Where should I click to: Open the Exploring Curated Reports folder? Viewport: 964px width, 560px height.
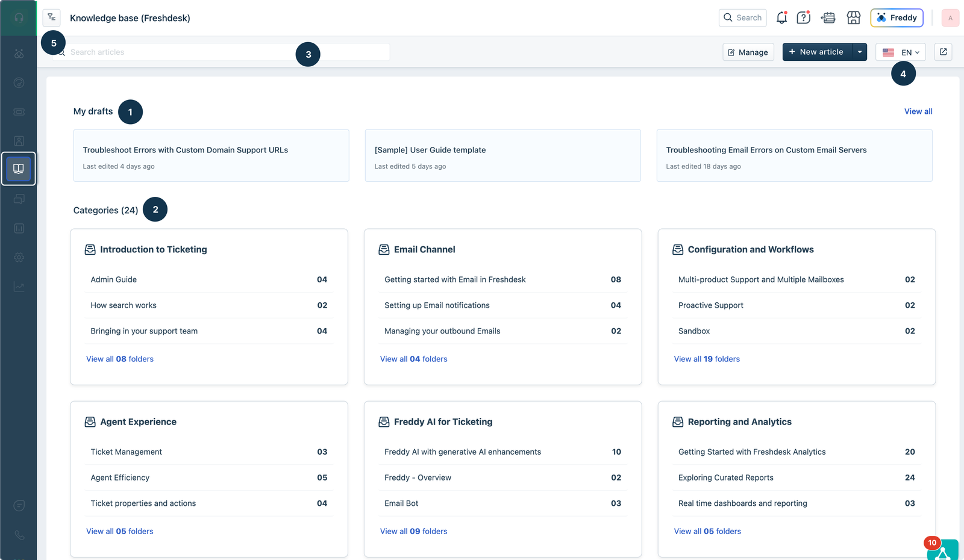click(797, 478)
